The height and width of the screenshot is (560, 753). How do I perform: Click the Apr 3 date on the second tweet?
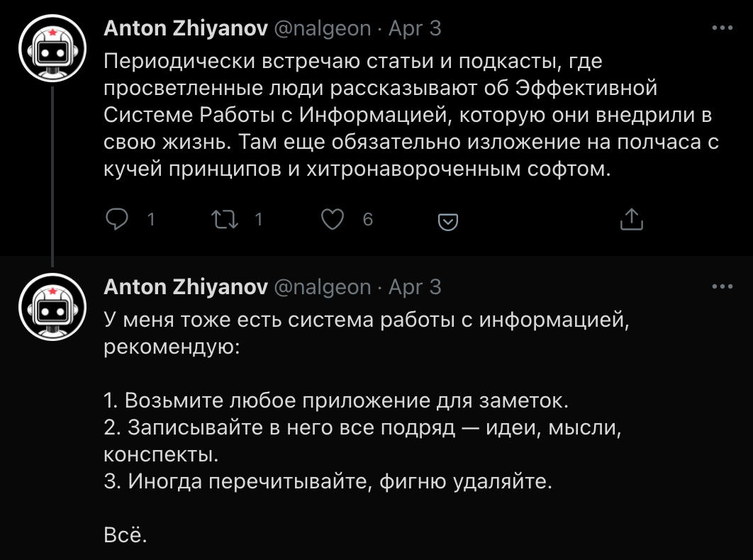[415, 286]
